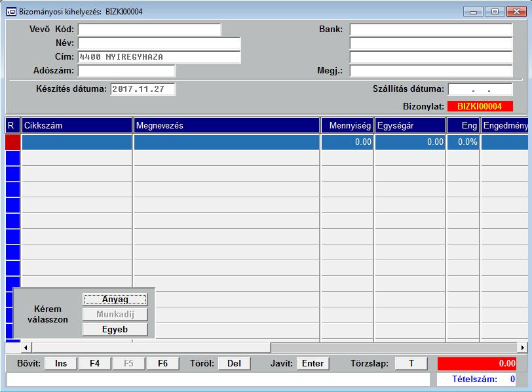This screenshot has width=532, height=392.
Task: Click the status message bar at the bottom
Action: (218, 380)
